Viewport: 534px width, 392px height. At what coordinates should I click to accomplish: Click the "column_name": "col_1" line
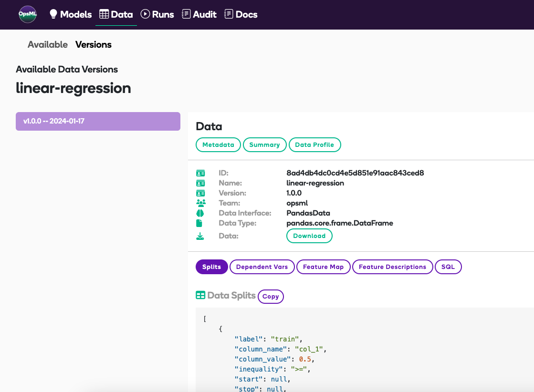point(280,349)
